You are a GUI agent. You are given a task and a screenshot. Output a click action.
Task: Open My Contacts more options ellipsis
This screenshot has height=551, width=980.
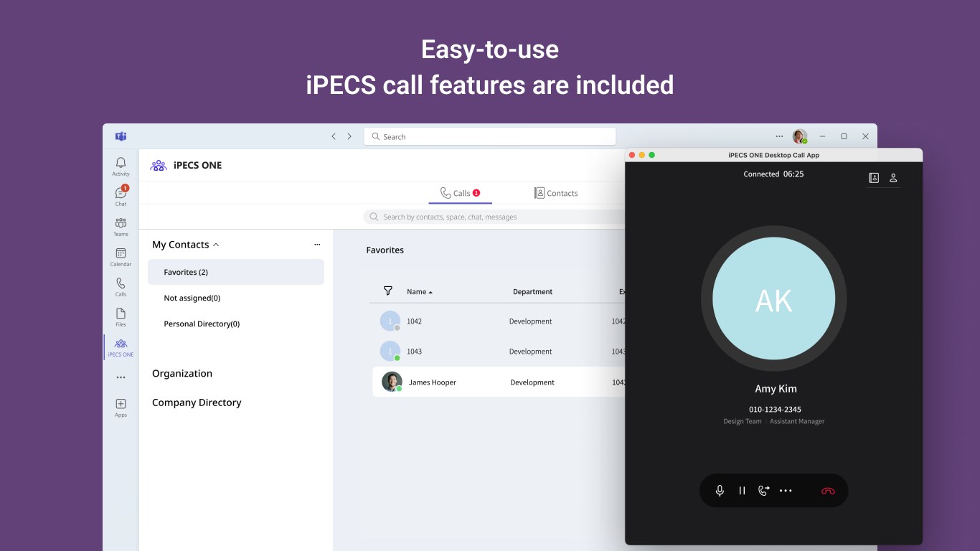[317, 245]
